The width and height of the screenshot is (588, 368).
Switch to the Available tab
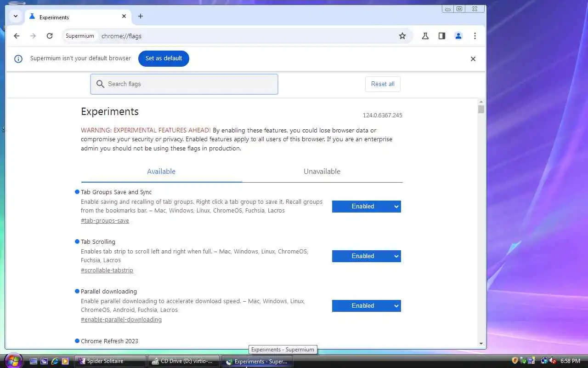[161, 172]
